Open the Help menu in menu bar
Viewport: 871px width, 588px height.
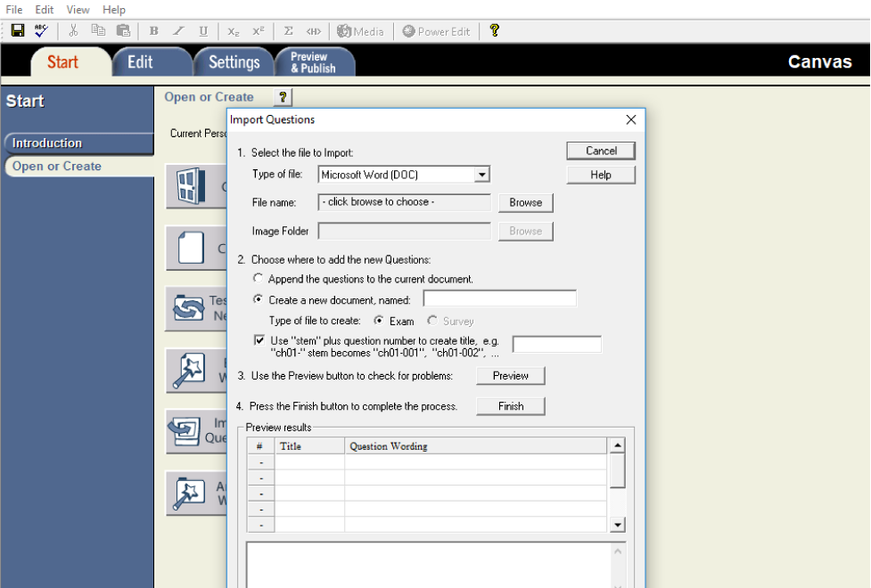pos(114,10)
